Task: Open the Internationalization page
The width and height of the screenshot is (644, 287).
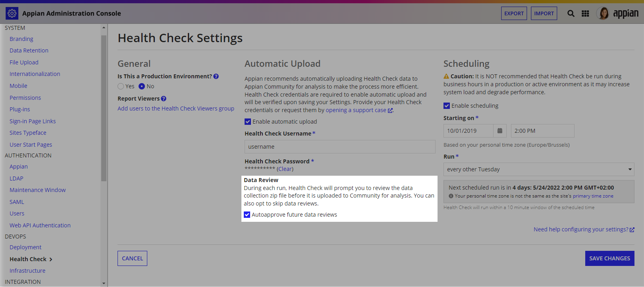Action: pyautogui.click(x=35, y=74)
